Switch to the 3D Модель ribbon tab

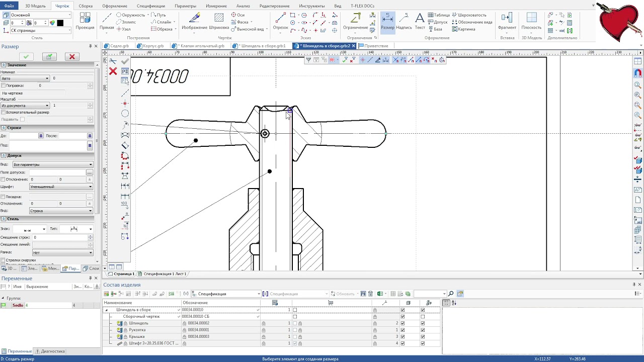(35, 6)
